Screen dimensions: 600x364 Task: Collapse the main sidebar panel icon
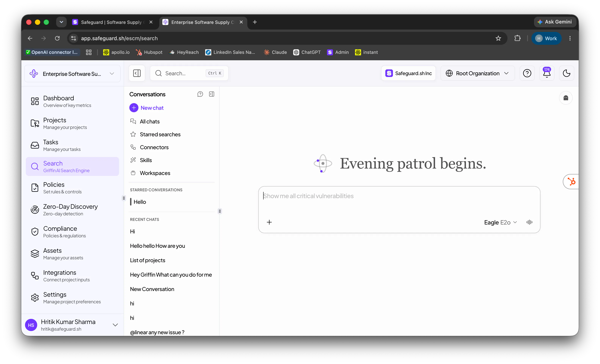click(137, 73)
